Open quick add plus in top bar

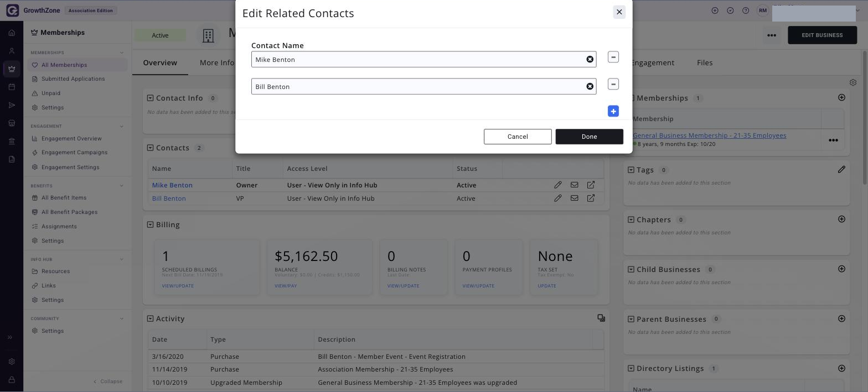[x=715, y=11]
